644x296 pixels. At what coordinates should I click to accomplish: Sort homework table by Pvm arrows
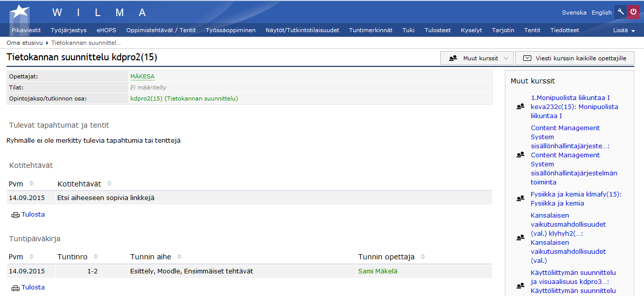31,183
